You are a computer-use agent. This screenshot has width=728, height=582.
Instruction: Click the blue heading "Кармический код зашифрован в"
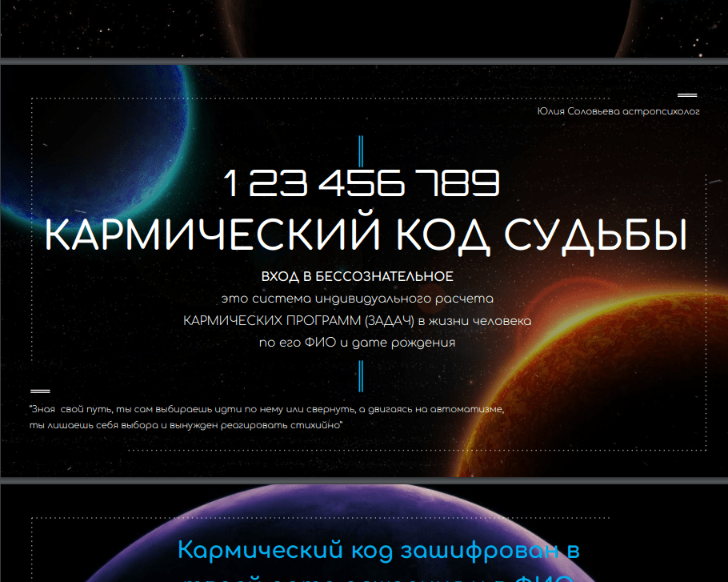(x=379, y=551)
